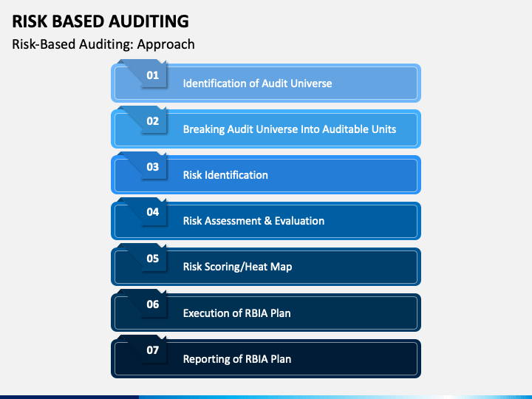Select 'Identification of Audit Universe' text
Screen dimensions: 532x399
click(x=258, y=83)
